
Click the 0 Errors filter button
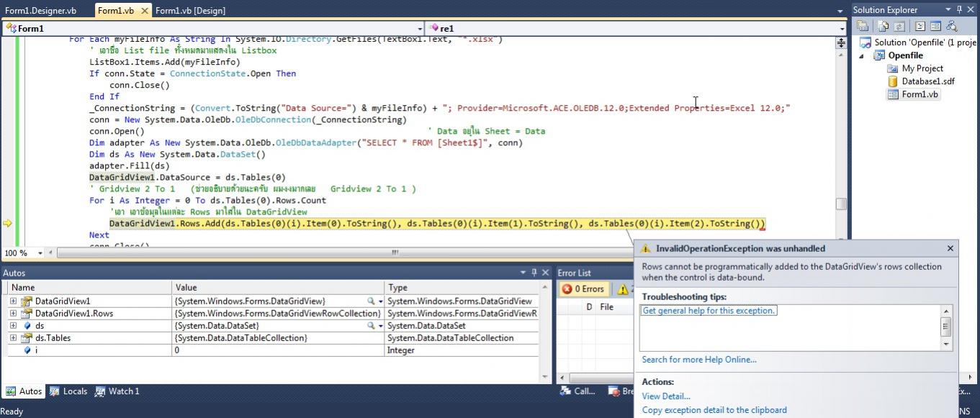[584, 289]
